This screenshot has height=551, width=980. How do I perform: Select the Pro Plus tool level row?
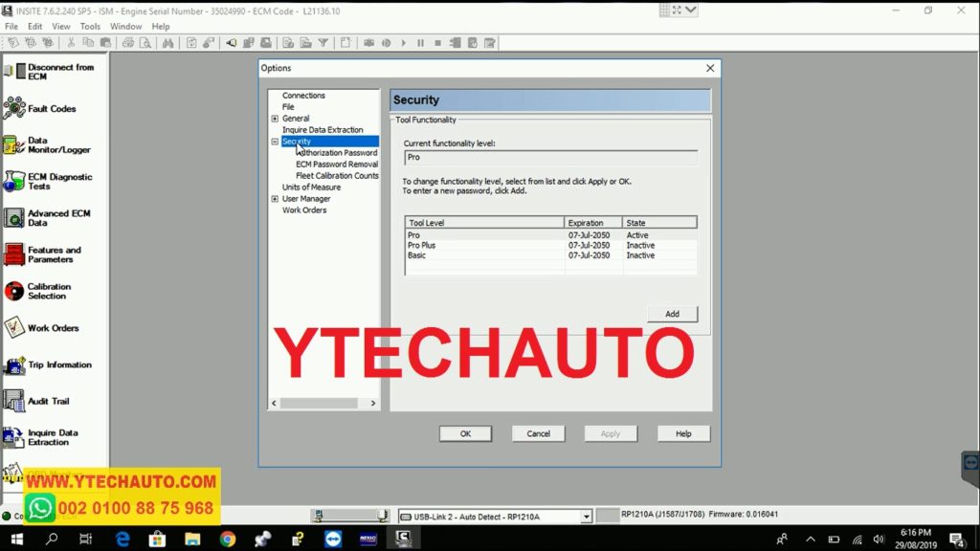pos(422,246)
